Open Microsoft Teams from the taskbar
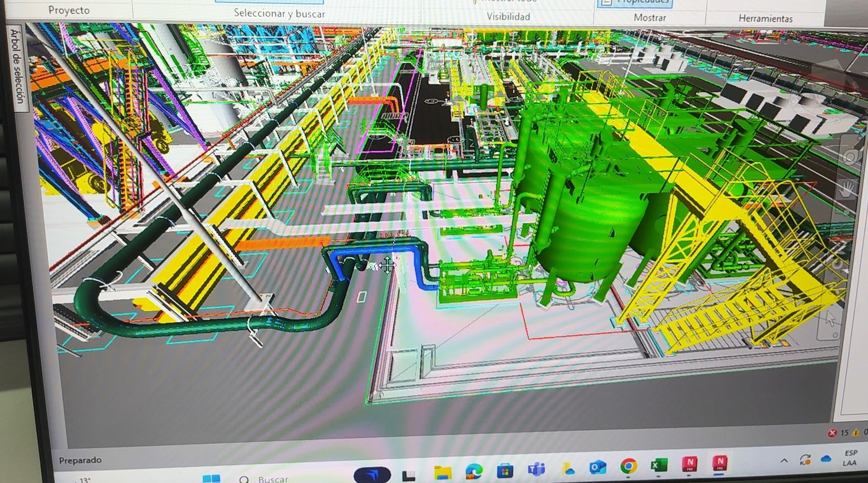The image size is (868, 483). point(536,469)
